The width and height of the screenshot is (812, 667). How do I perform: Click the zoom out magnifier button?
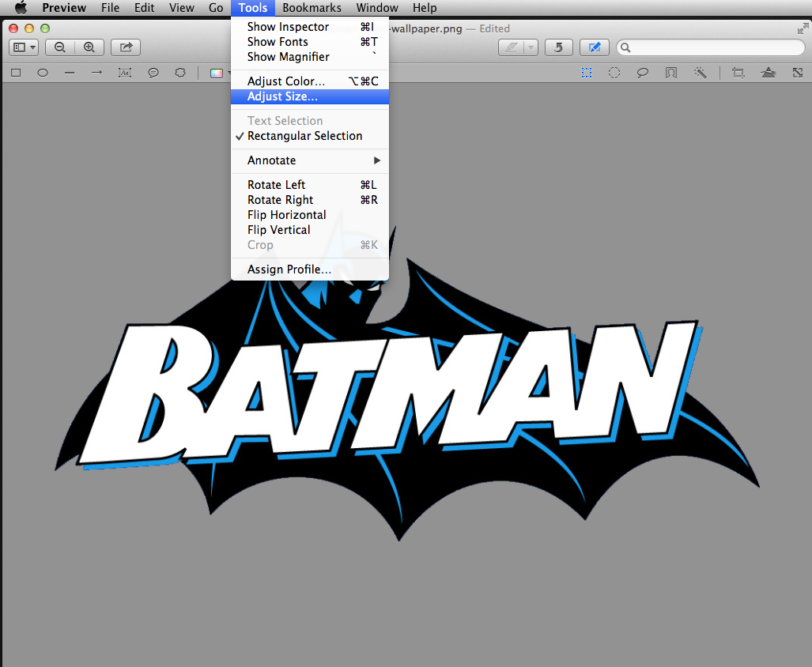[60, 47]
